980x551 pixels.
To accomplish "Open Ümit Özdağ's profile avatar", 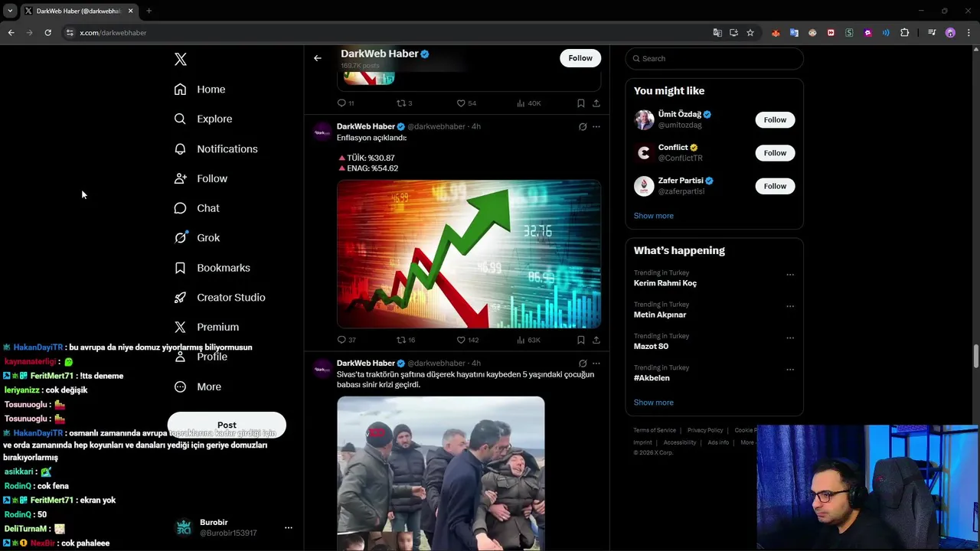I will 644,119.
